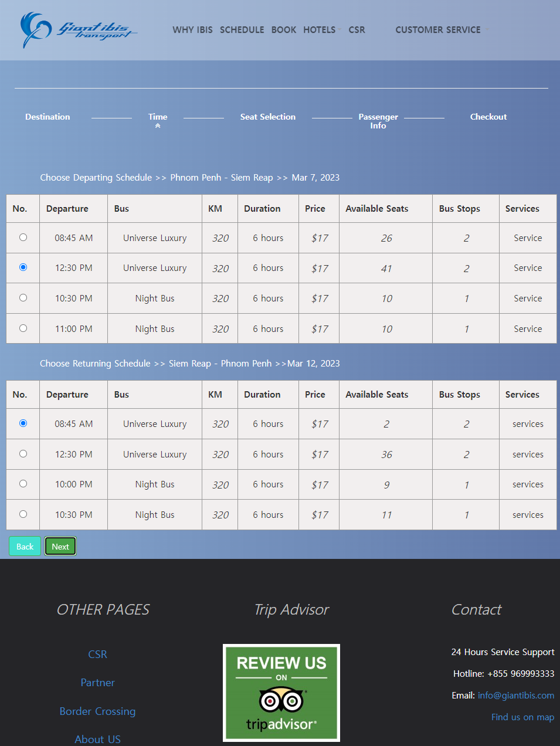560x746 pixels.
Task: Open the Border Crossing footer link
Action: coord(97,711)
